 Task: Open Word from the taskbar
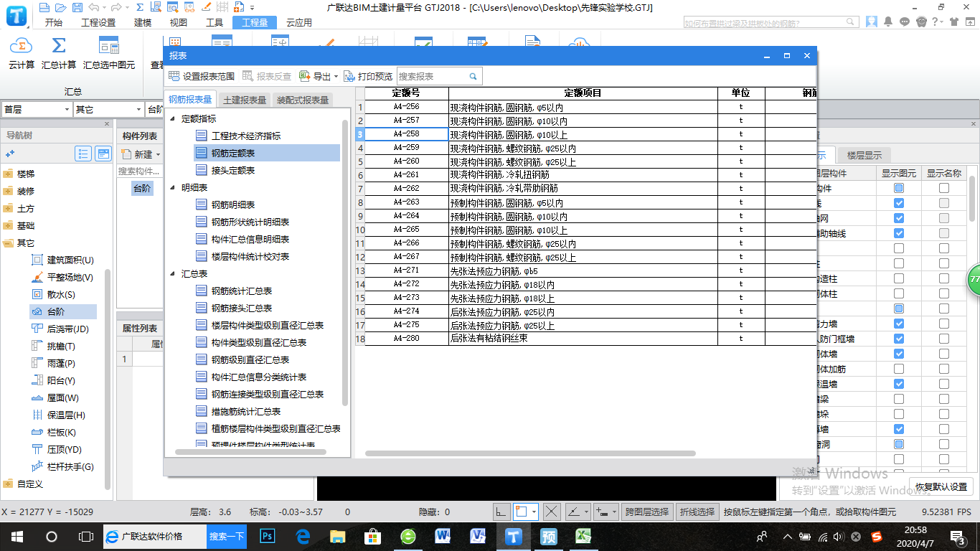[443, 536]
